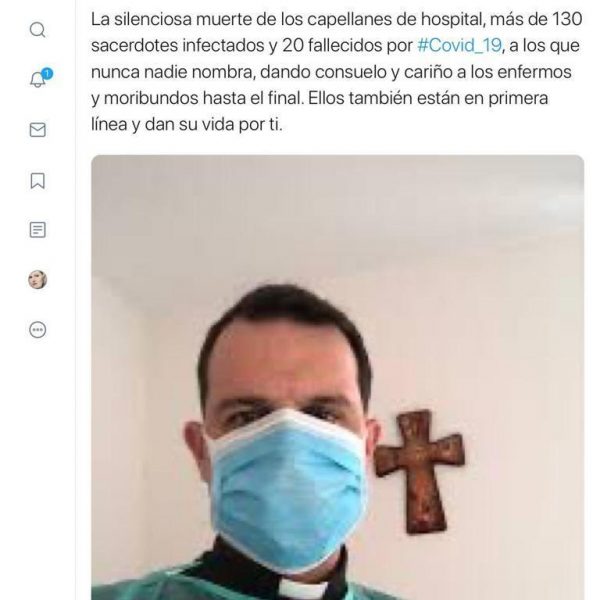The width and height of the screenshot is (600, 600).
Task: Open the messages envelope icon
Action: coord(38,130)
